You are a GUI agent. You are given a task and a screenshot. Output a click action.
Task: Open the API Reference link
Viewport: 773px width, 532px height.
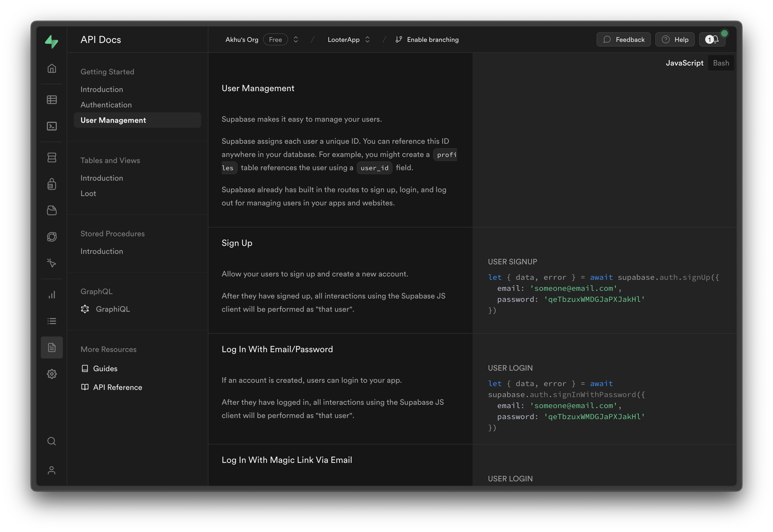tap(117, 387)
